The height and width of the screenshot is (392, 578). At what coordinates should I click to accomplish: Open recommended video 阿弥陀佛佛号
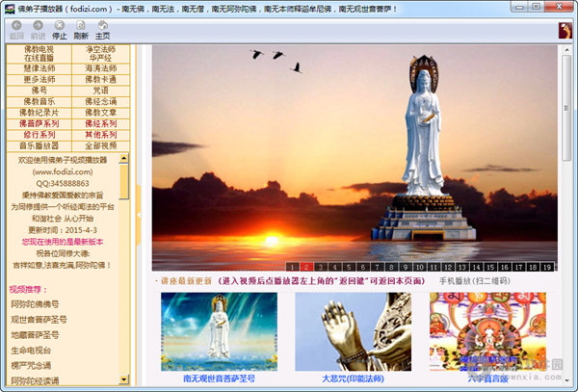coord(35,304)
